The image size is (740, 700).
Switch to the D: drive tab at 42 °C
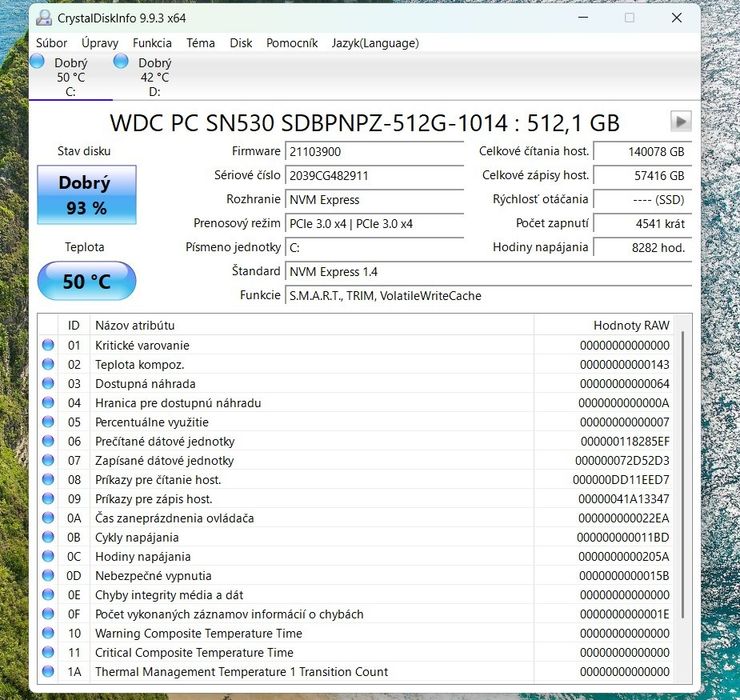click(x=154, y=76)
